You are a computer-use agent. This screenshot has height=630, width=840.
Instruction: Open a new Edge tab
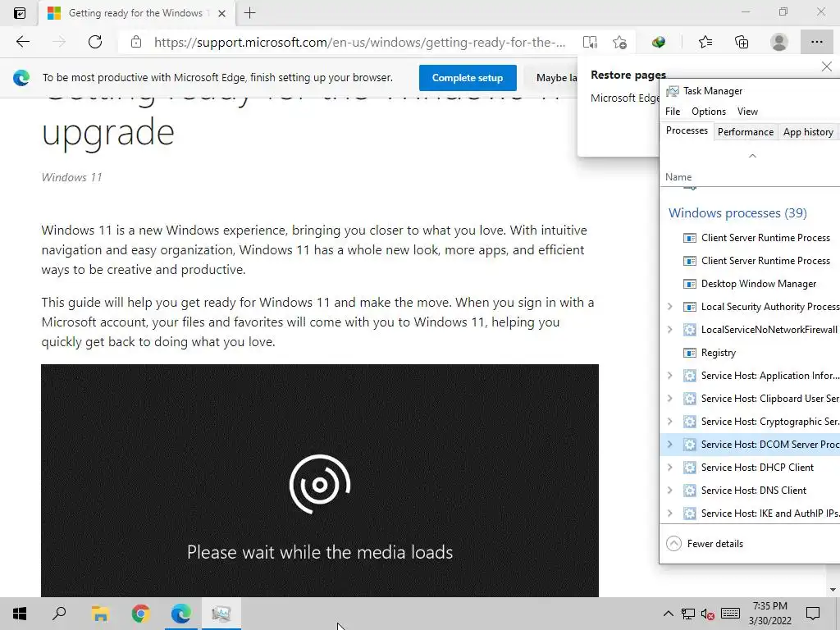tap(249, 13)
